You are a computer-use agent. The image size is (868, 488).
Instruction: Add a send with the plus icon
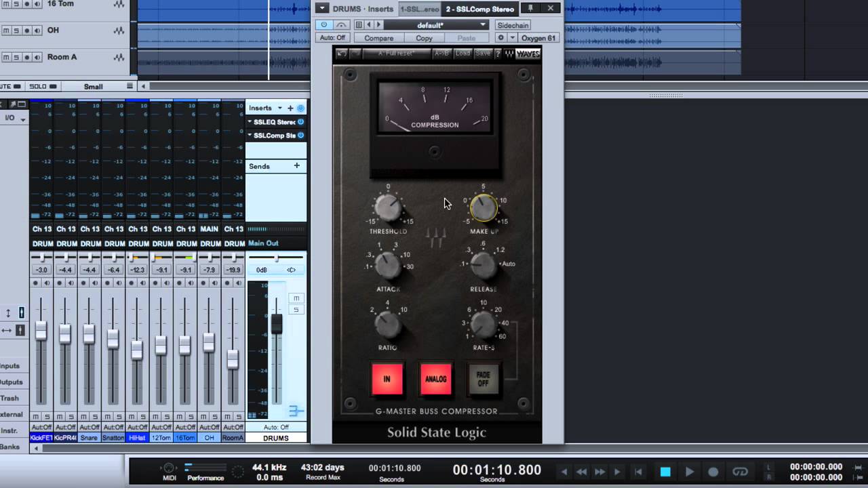coord(296,165)
